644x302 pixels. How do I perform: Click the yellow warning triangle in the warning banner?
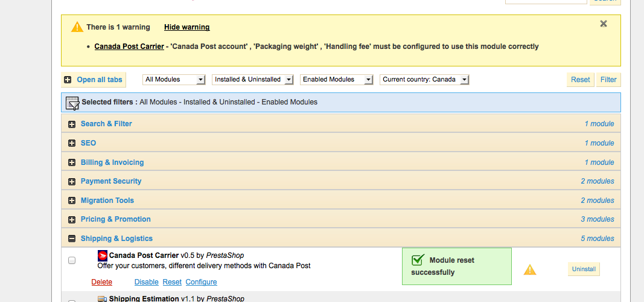[x=77, y=27]
